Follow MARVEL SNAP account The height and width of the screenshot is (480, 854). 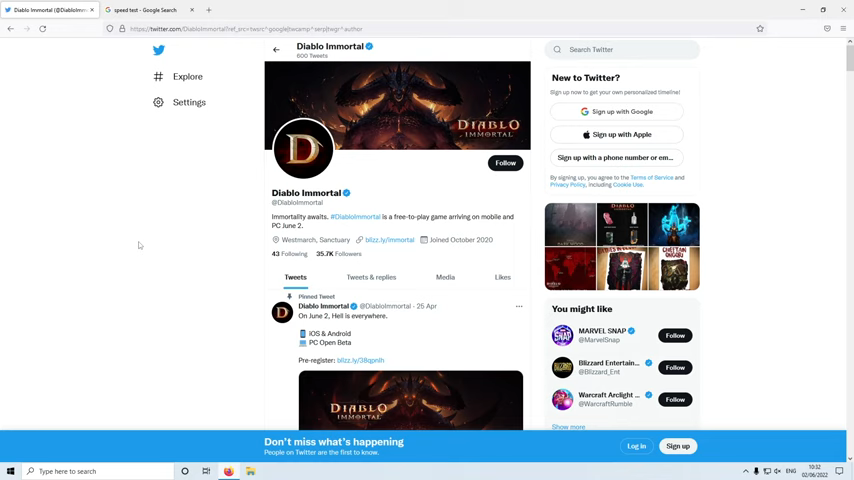(x=675, y=336)
